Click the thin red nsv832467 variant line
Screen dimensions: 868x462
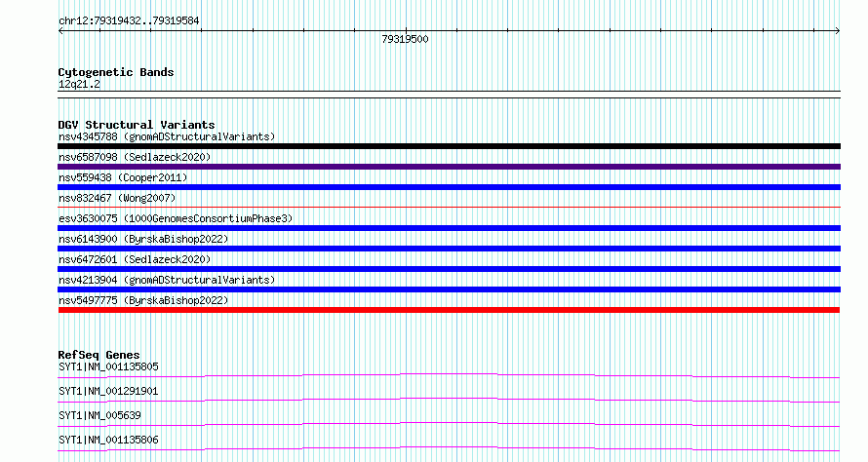449,207
